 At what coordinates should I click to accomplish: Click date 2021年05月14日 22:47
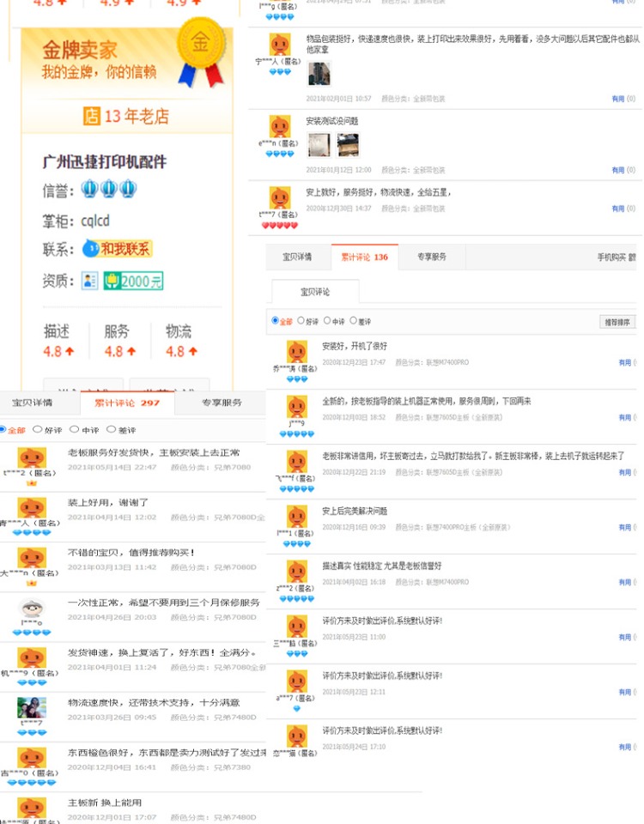(x=112, y=467)
